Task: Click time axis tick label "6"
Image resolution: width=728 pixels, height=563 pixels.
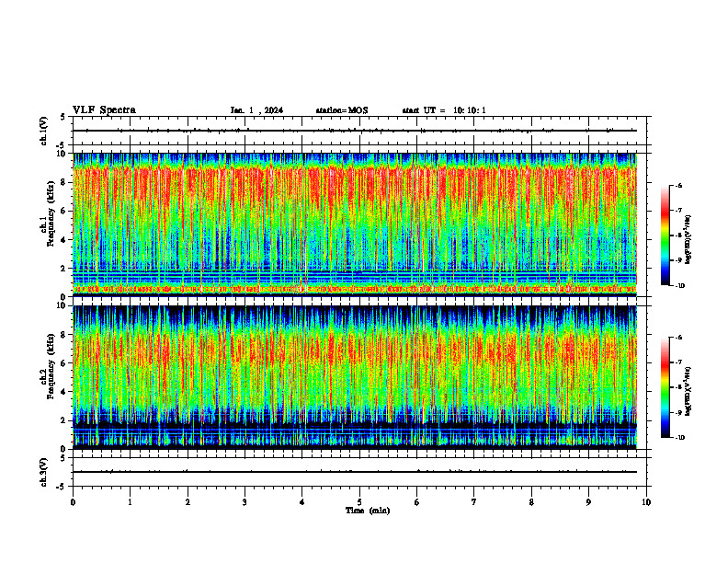Action: [x=417, y=502]
